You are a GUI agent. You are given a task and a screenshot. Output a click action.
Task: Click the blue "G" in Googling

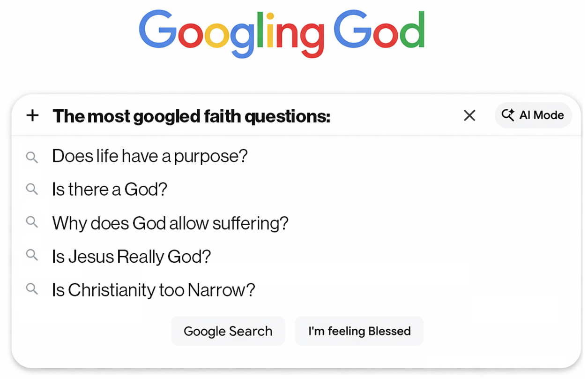[157, 29]
